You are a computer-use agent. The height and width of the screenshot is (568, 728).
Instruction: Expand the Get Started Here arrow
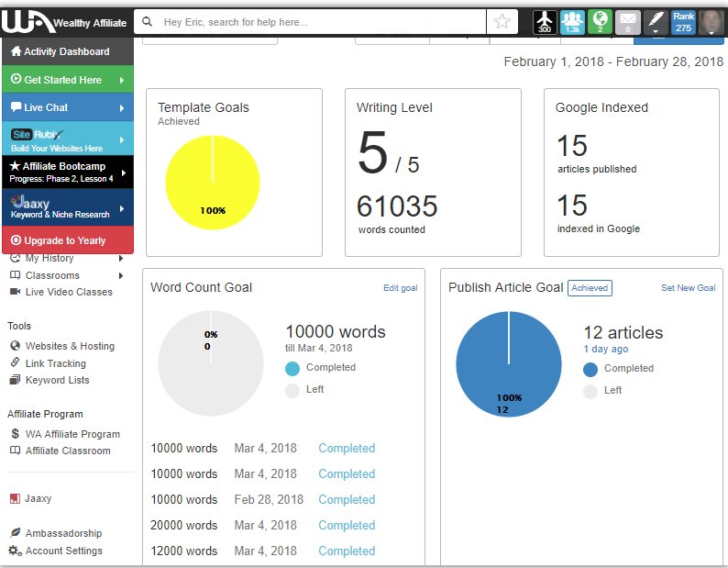coord(122,80)
